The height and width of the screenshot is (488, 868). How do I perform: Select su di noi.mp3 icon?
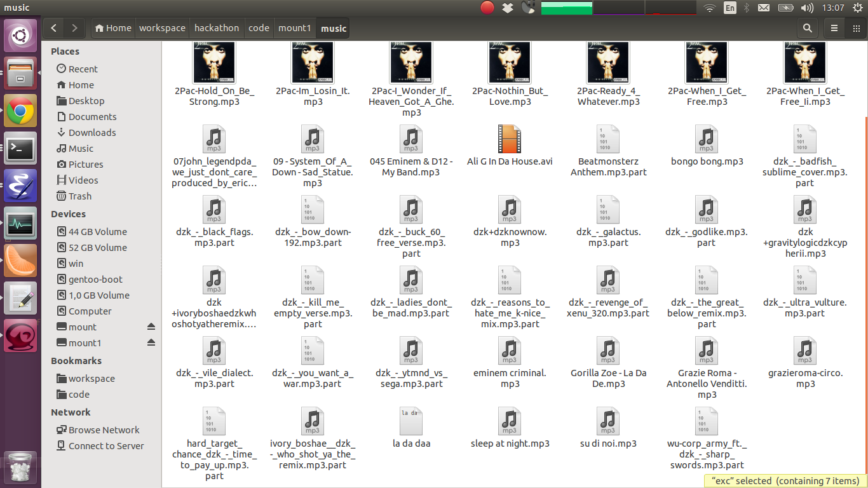[608, 421]
